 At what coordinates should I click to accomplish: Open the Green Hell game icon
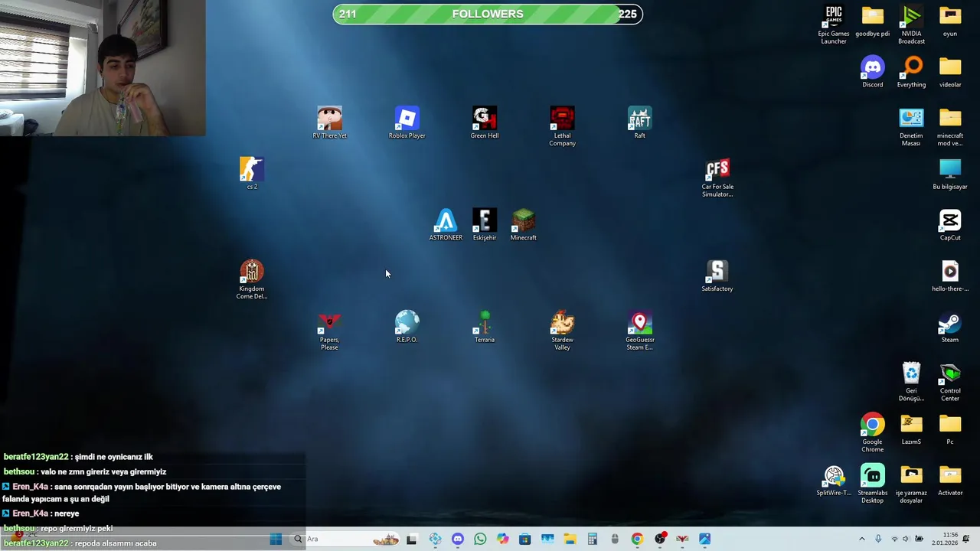(485, 123)
